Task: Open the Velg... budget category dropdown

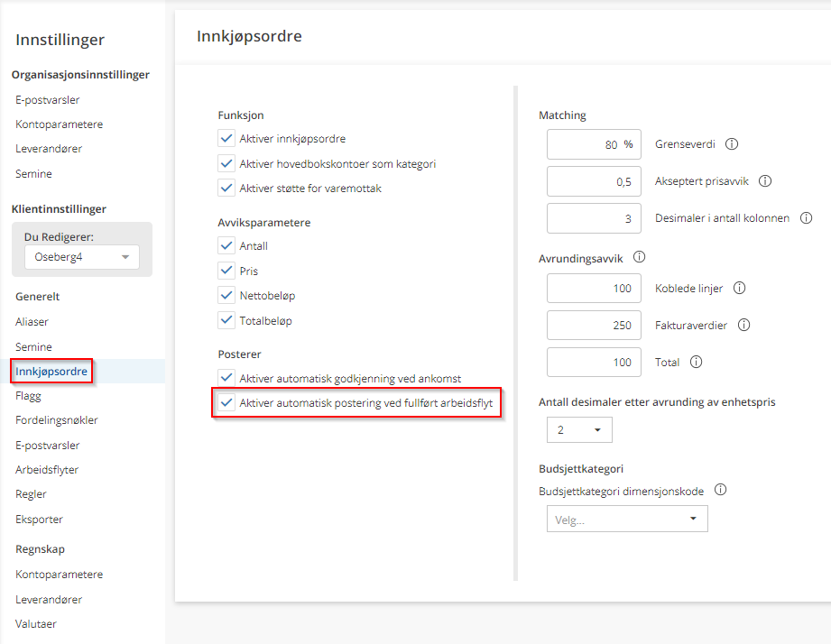Action: click(x=627, y=520)
